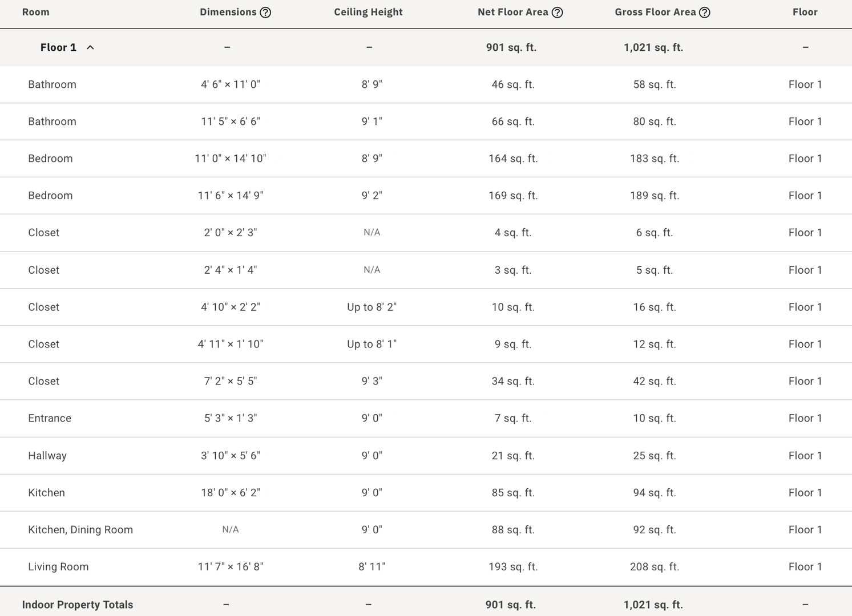Select the Closet row with 9' 3" ceiling

click(x=426, y=381)
